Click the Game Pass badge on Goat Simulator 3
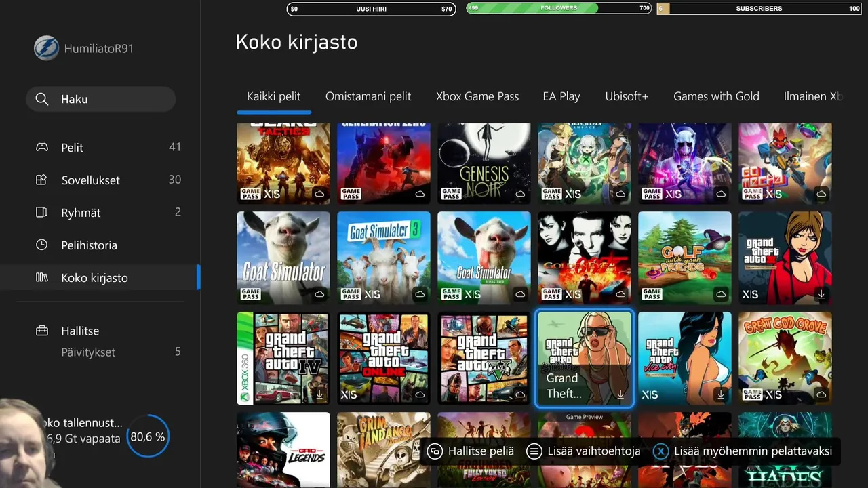 [x=351, y=294]
